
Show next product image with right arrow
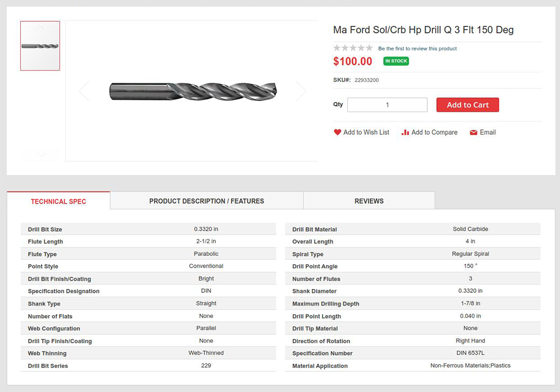click(x=301, y=91)
